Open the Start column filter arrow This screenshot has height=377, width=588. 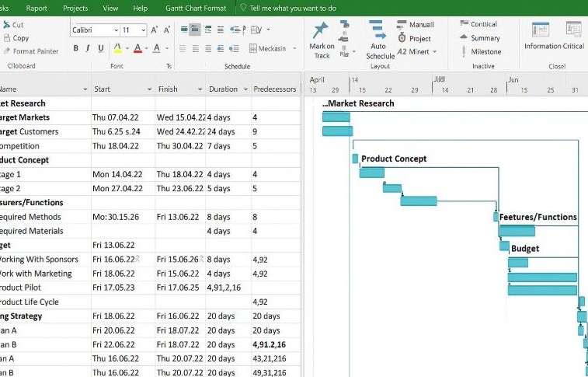(x=150, y=89)
